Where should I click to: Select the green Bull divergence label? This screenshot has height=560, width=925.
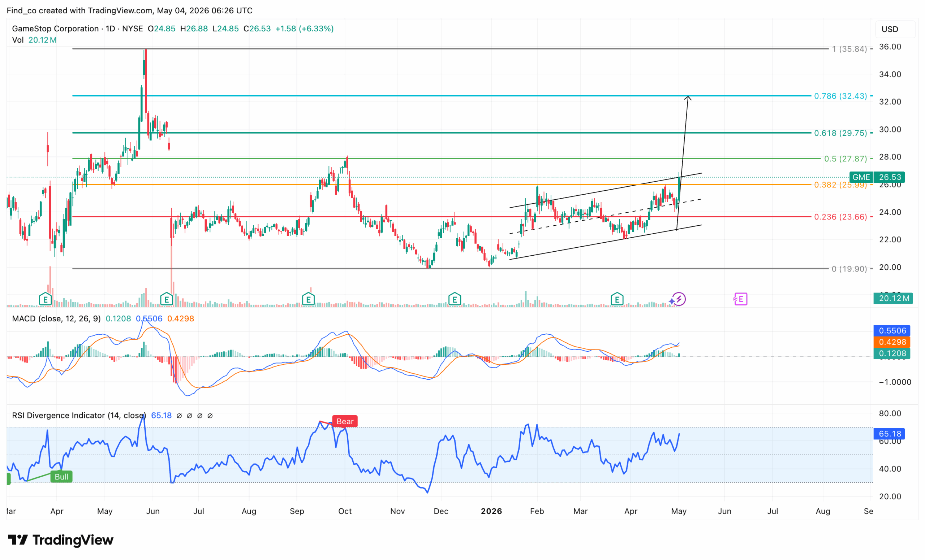(61, 477)
